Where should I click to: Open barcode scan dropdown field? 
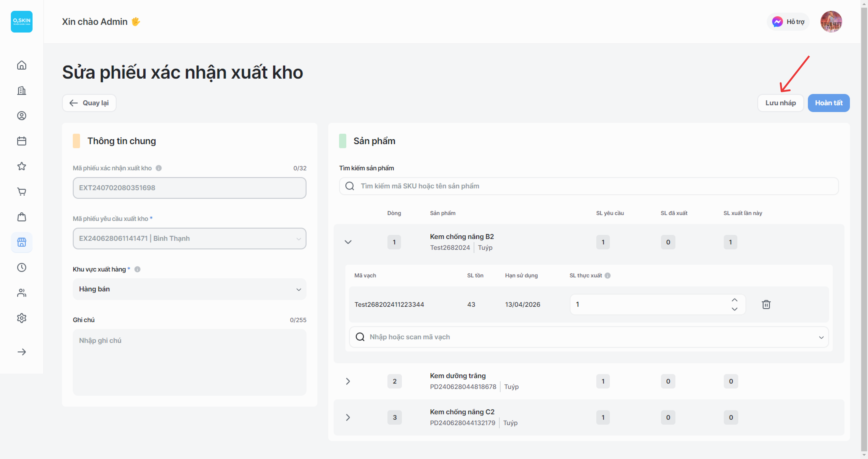pos(589,337)
